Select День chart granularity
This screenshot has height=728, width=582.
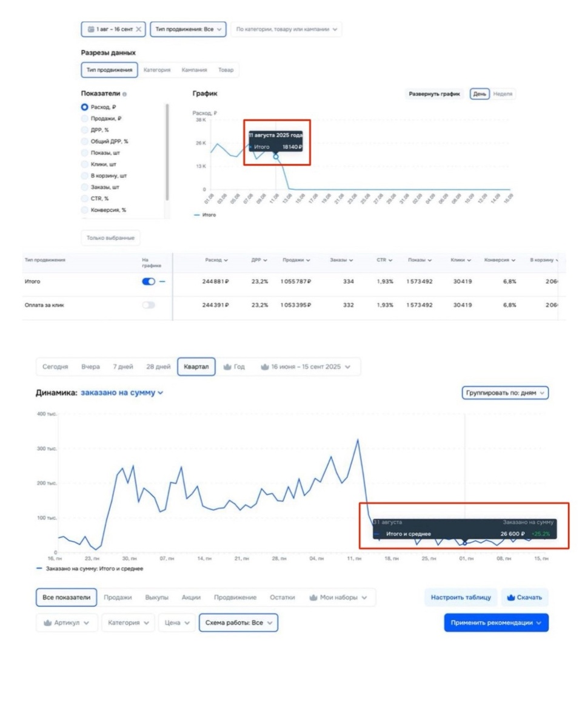click(x=480, y=94)
